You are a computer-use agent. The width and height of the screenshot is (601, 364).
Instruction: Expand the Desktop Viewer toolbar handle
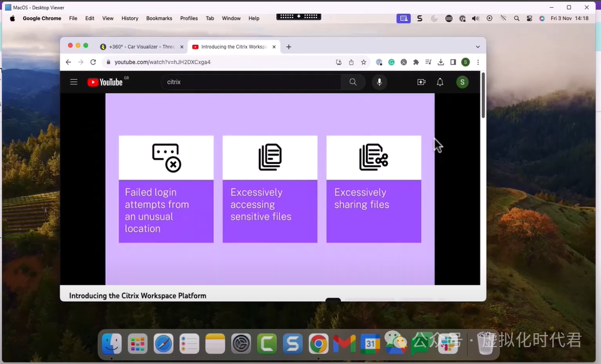click(298, 16)
